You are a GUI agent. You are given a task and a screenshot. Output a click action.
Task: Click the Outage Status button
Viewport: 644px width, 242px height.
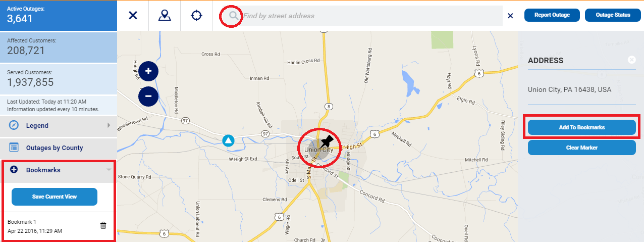pos(613,15)
